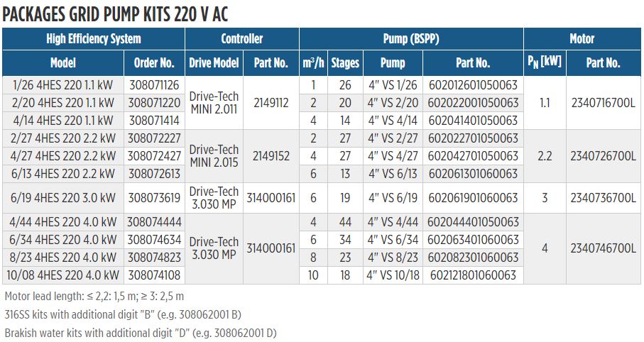Click pump part number 602022701050063

(x=473, y=138)
